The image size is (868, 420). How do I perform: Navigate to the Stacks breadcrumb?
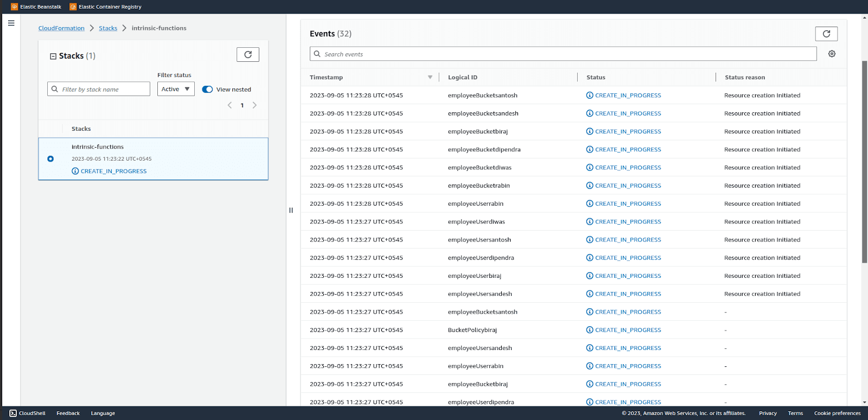click(108, 28)
